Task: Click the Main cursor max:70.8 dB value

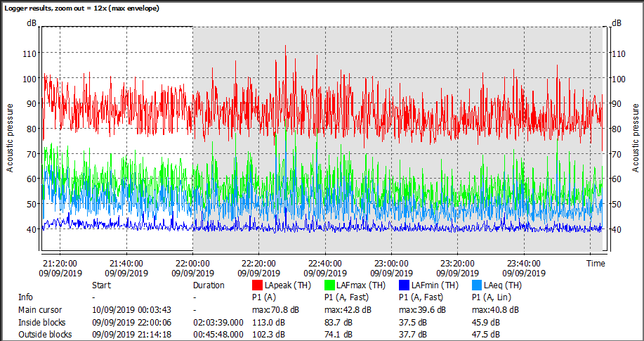Action: [x=275, y=309]
